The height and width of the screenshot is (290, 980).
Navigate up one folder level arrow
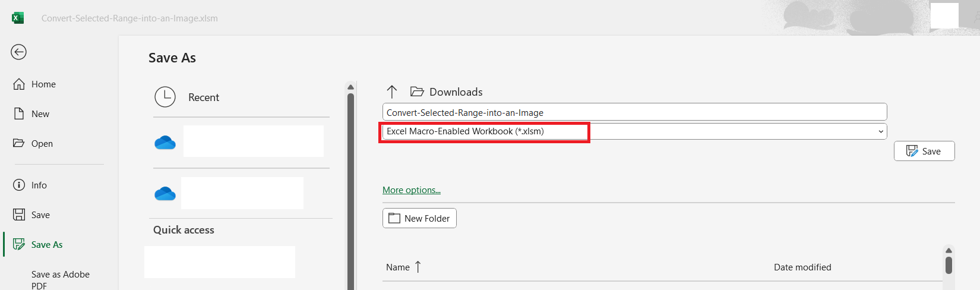[x=392, y=92]
